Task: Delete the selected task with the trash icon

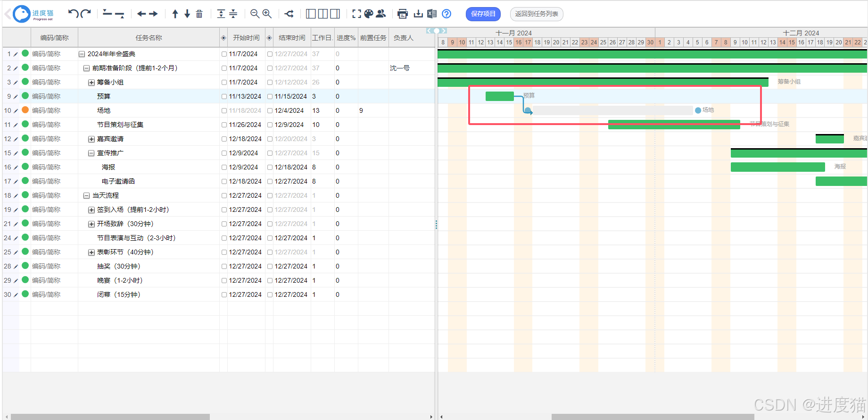Action: [x=199, y=14]
